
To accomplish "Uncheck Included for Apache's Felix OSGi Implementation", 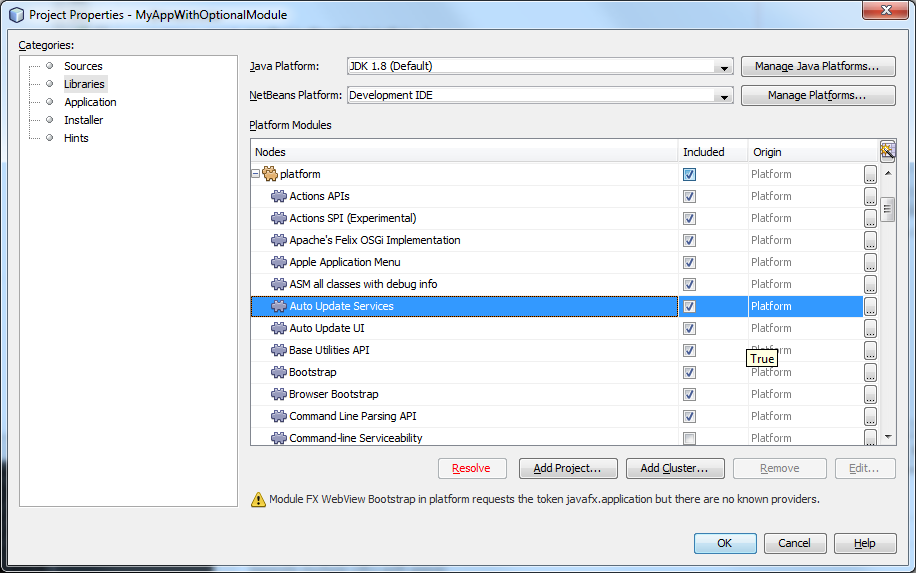I will (689, 240).
